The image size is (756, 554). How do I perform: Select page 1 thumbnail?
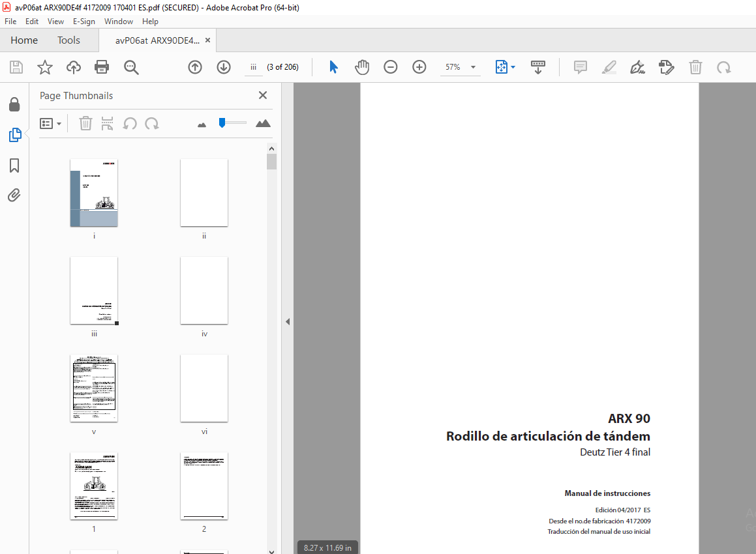click(94, 486)
